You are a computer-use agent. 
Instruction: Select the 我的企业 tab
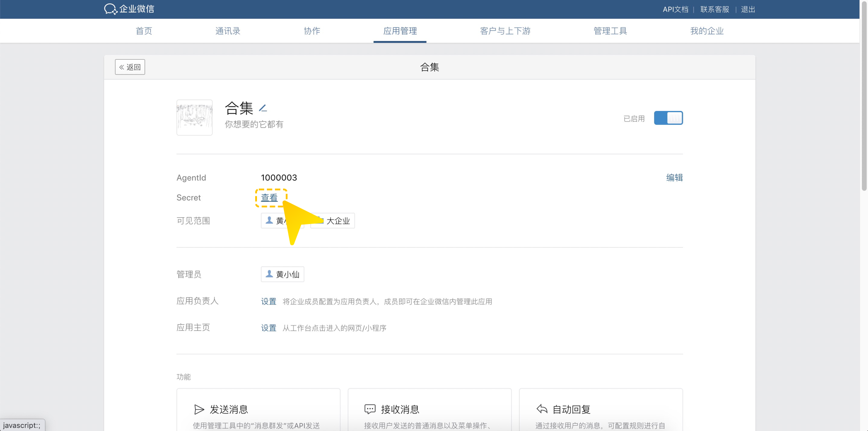pos(707,31)
